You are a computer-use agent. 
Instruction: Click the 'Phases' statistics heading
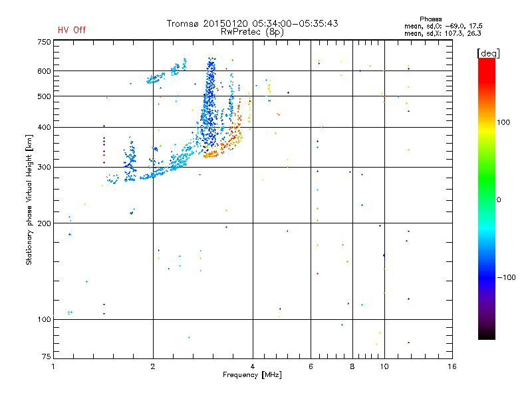430,19
